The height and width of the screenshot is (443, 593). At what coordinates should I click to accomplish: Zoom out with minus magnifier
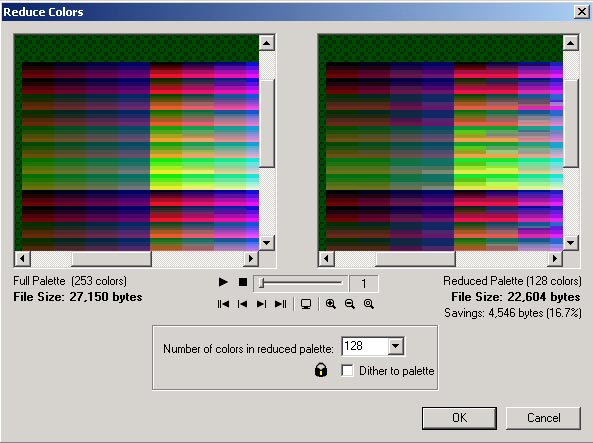tap(350, 304)
